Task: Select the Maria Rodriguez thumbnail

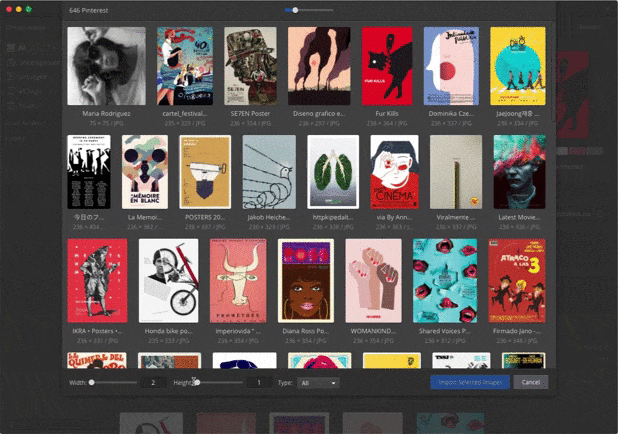Action: pyautogui.click(x=106, y=66)
